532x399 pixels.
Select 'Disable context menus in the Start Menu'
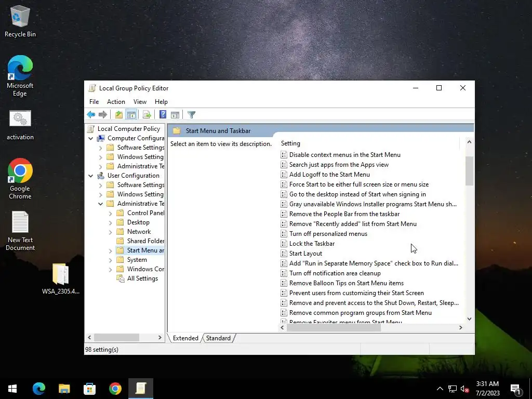[345, 155]
